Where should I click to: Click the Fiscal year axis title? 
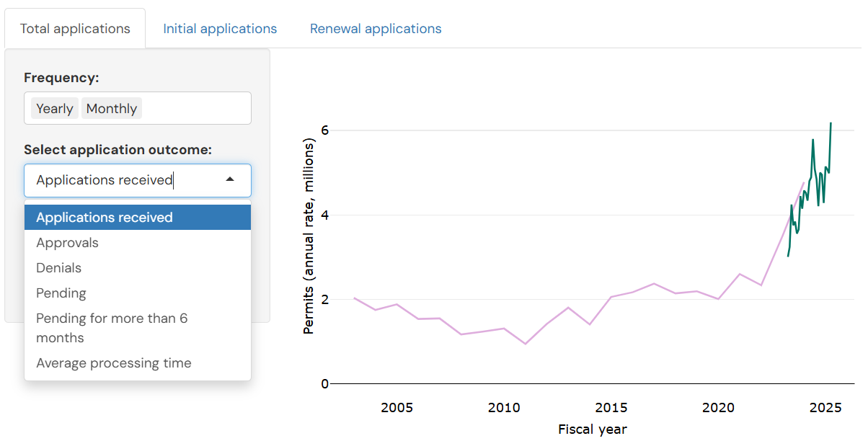593,429
